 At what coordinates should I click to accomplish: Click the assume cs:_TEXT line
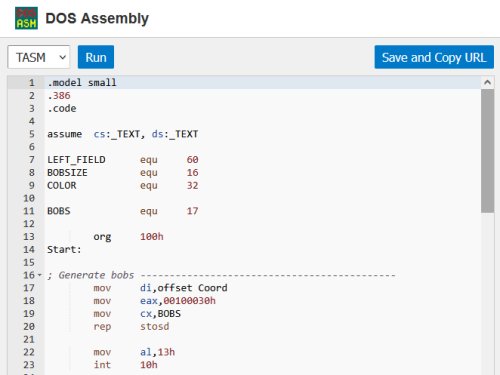coord(123,134)
